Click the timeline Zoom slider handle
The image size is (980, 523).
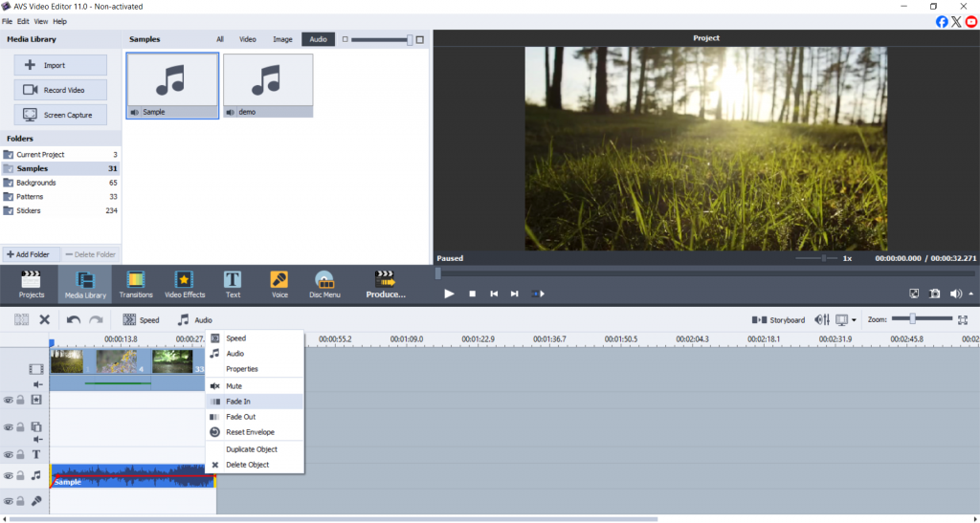912,318
